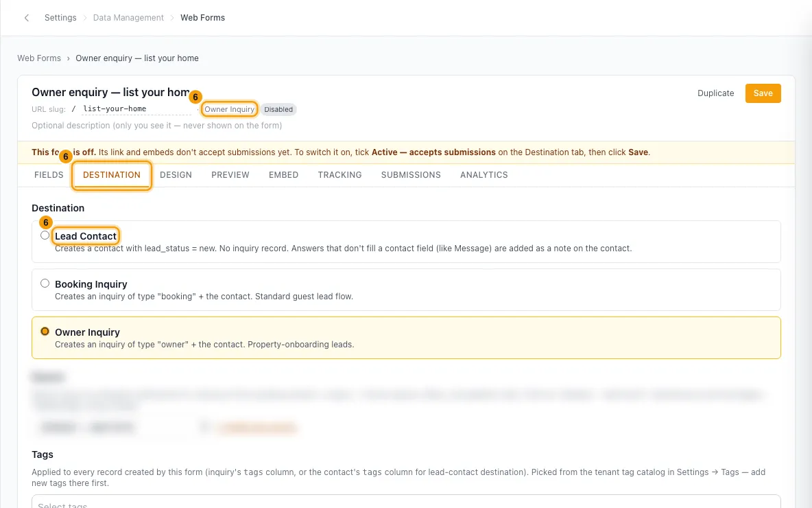Click the back arrow icon in header
Image resolution: width=812 pixels, height=508 pixels.
pyautogui.click(x=27, y=18)
